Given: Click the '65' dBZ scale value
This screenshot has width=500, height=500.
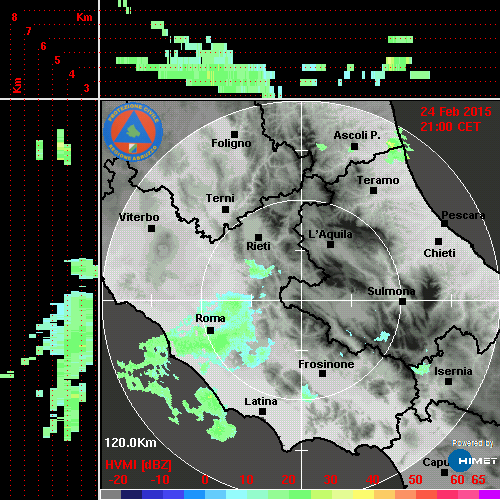Looking at the screenshot, I should pos(478,480).
